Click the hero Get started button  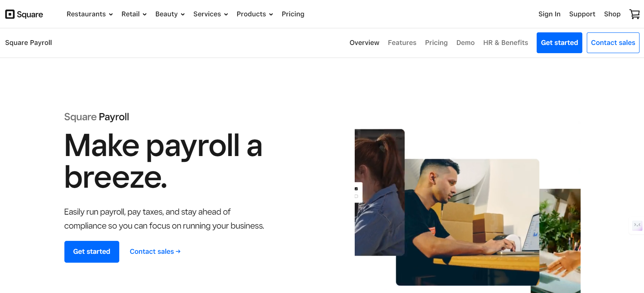(92, 252)
